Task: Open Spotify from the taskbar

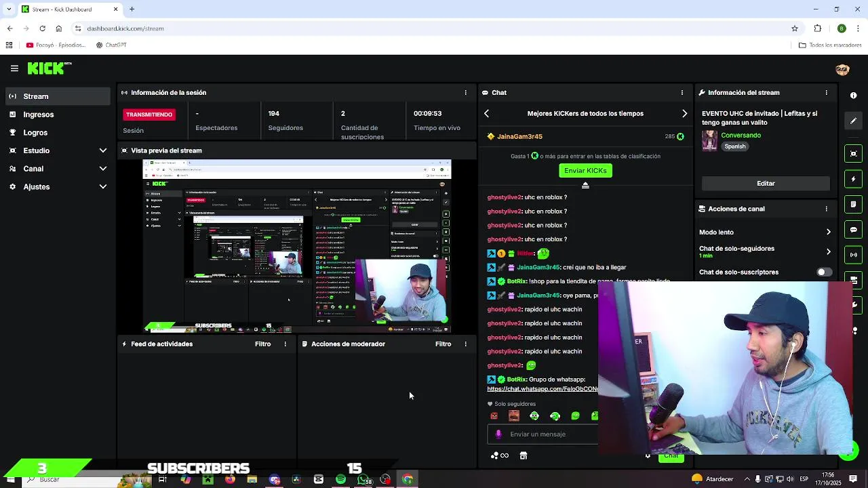Action: (340, 480)
